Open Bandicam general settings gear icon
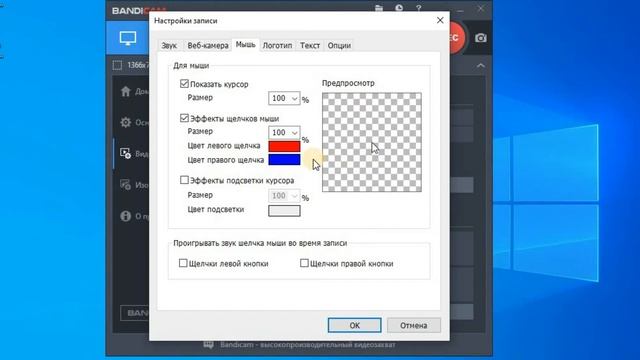Viewport: 640px width, 360px height. pos(125,122)
